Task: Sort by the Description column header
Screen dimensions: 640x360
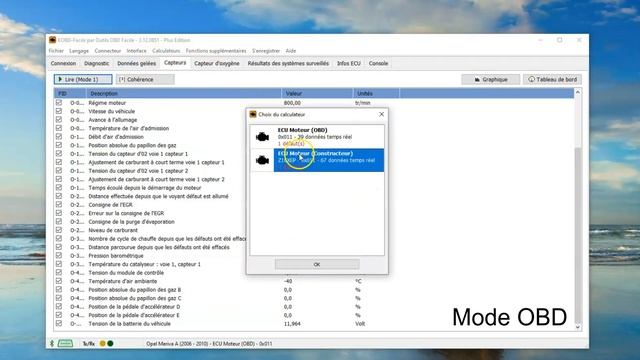Action: (x=184, y=93)
